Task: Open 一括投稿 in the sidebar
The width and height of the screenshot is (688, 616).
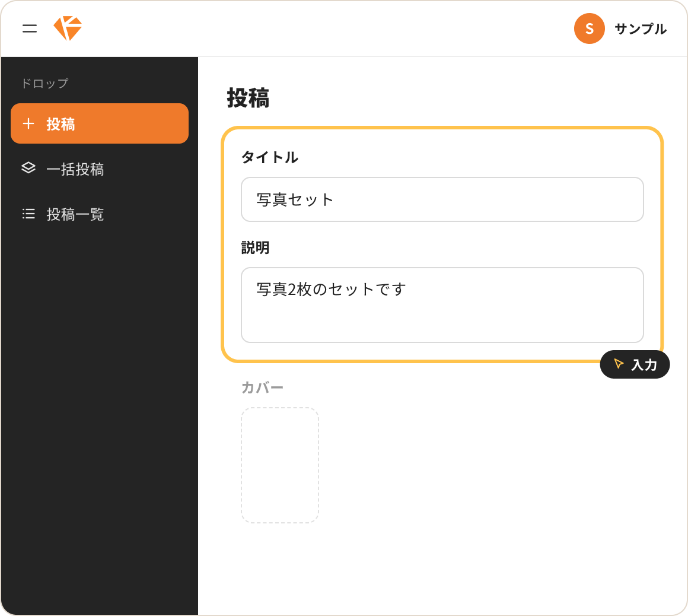Action: coord(100,169)
